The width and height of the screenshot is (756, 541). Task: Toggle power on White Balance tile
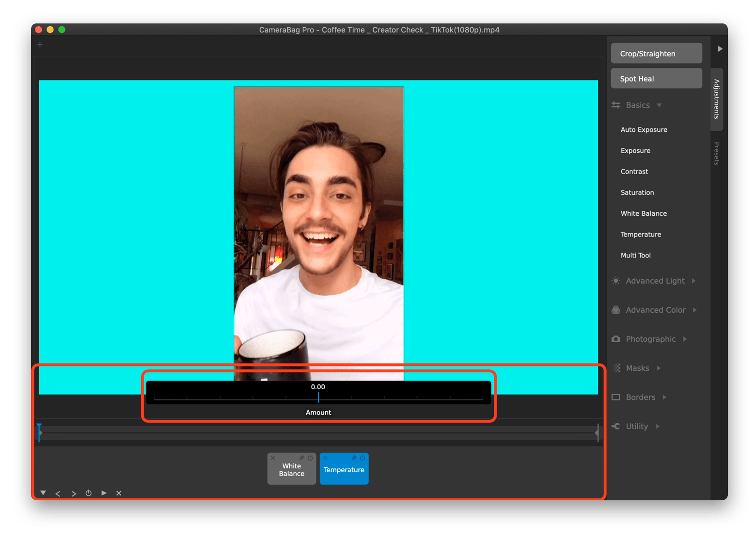pos(310,458)
